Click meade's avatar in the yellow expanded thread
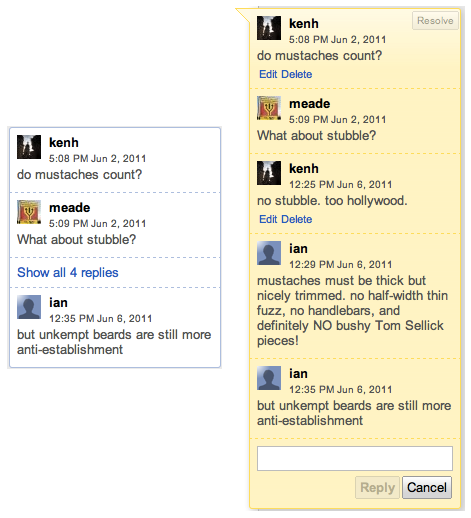Screen dimensions: 471x518 (x=269, y=108)
